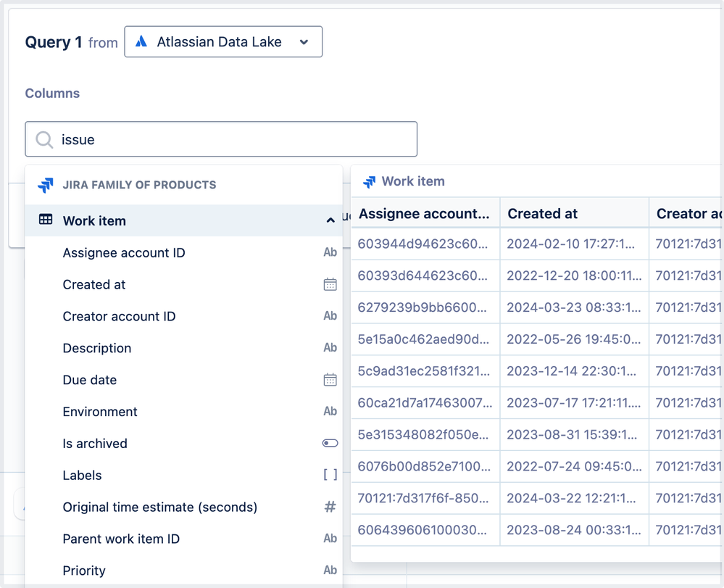The width and height of the screenshot is (724, 588).
Task: Click the Ab text type icon for Parent work item ID
Action: [330, 538]
